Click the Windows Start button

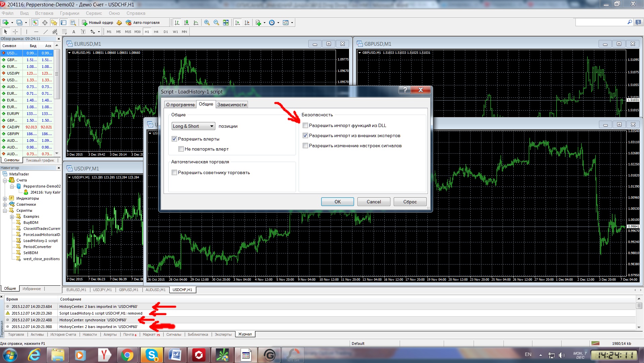pyautogui.click(x=9, y=355)
